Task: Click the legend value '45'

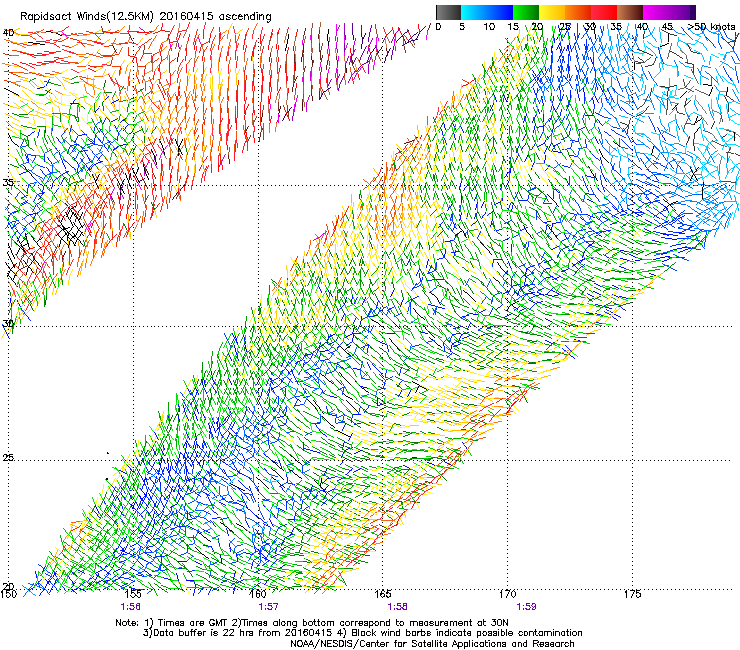Action: pyautogui.click(x=667, y=27)
